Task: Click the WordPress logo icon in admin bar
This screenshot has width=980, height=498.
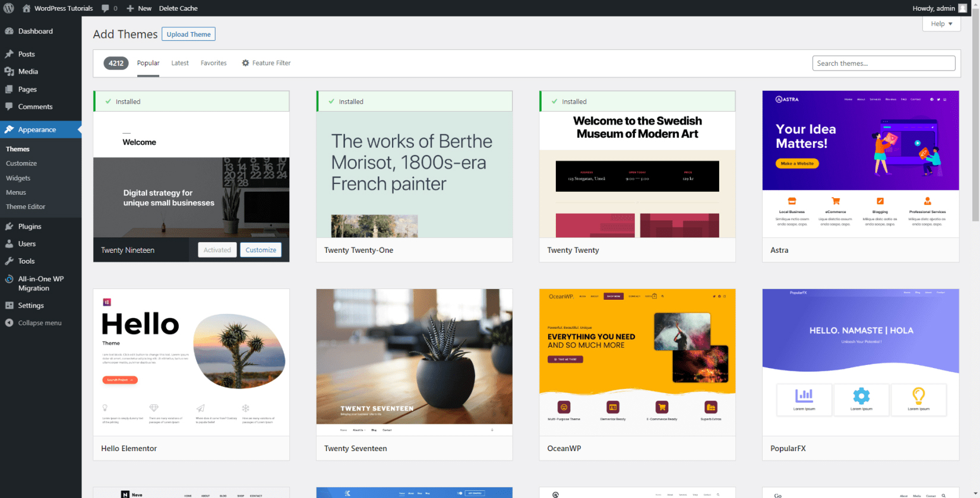Action: pos(9,8)
